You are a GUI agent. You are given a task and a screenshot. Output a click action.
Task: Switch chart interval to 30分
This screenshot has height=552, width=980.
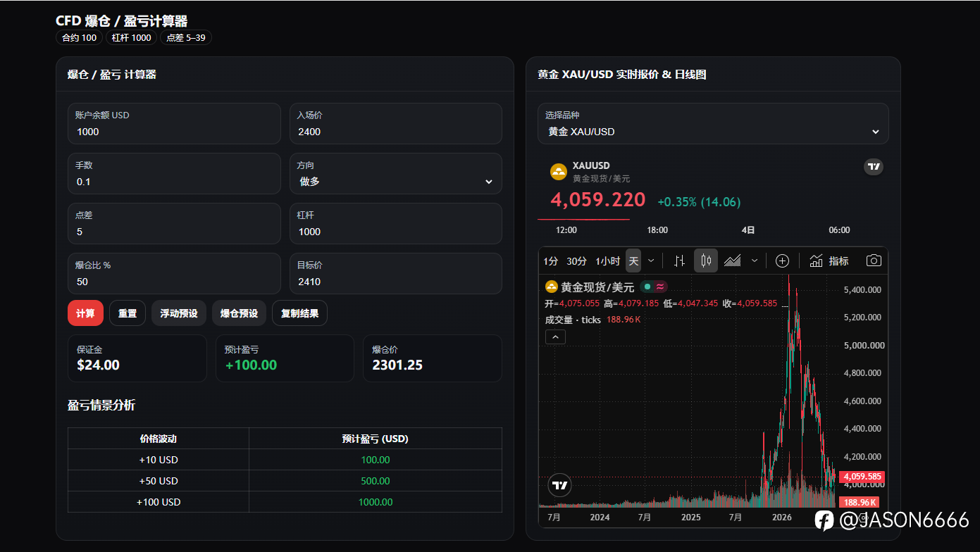pyautogui.click(x=576, y=261)
